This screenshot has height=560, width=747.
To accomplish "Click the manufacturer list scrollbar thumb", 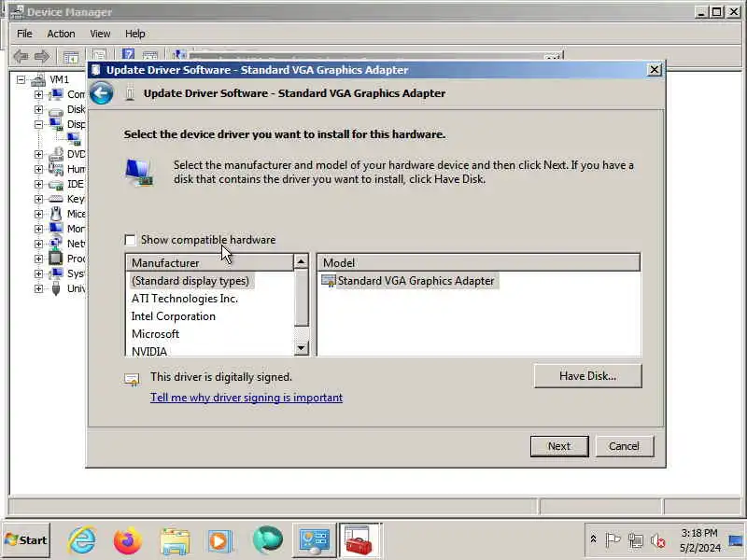I will click(301, 298).
